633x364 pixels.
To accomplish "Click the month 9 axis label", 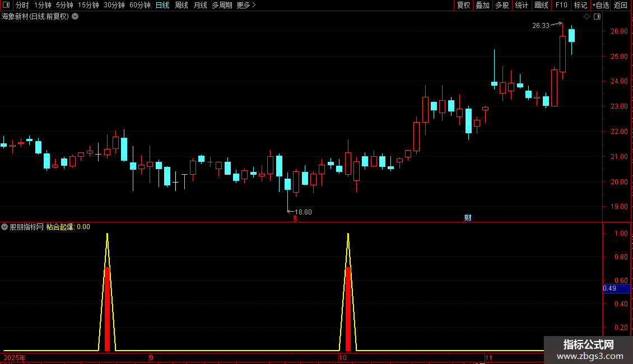I will coord(151,357).
